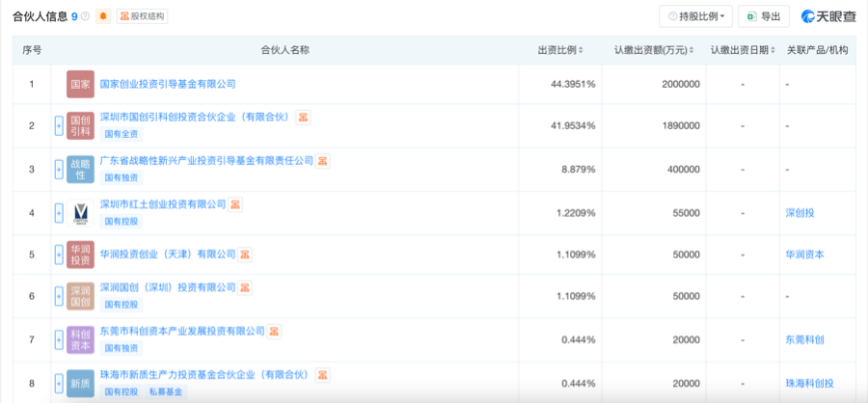
Task: Click the 国家 red logo tile
Action: (80, 84)
